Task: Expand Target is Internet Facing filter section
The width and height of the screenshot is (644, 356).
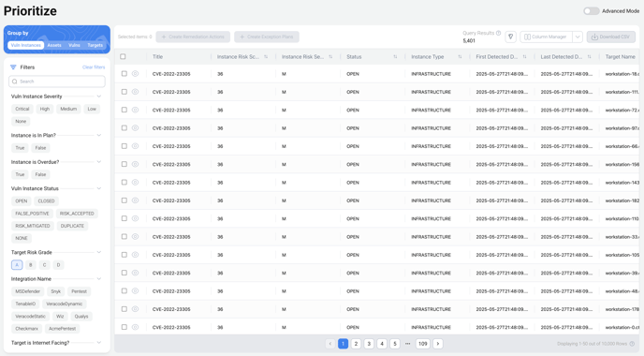Action: pyautogui.click(x=99, y=343)
